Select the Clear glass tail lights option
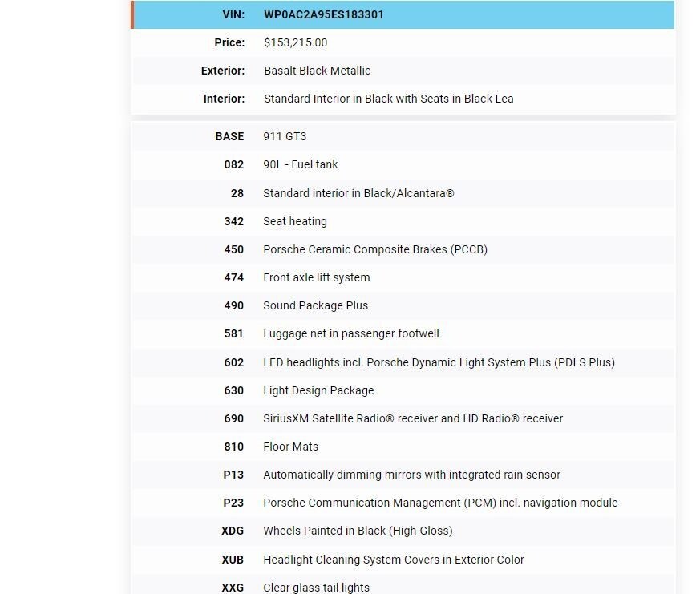700x594 pixels. click(x=316, y=588)
